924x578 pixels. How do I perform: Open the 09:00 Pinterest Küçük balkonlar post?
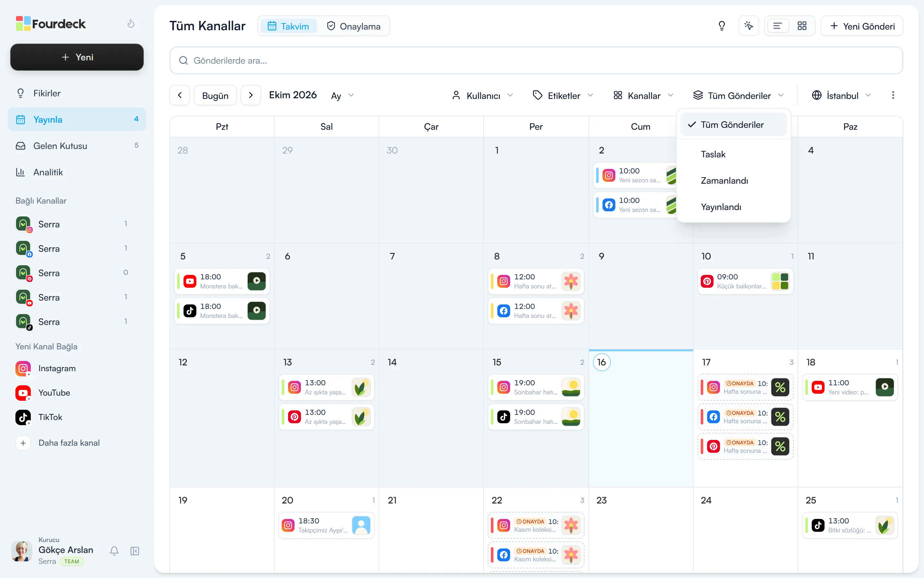click(745, 281)
